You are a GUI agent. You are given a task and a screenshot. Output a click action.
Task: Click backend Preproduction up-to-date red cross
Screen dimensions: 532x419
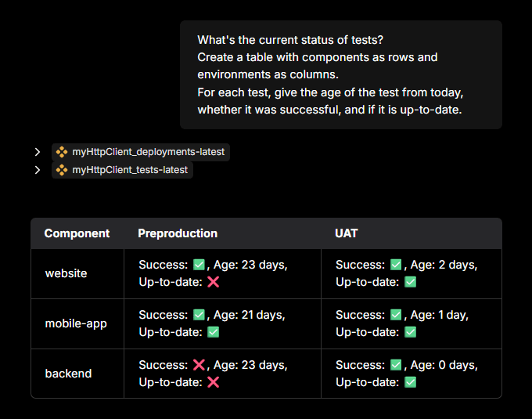click(x=213, y=382)
